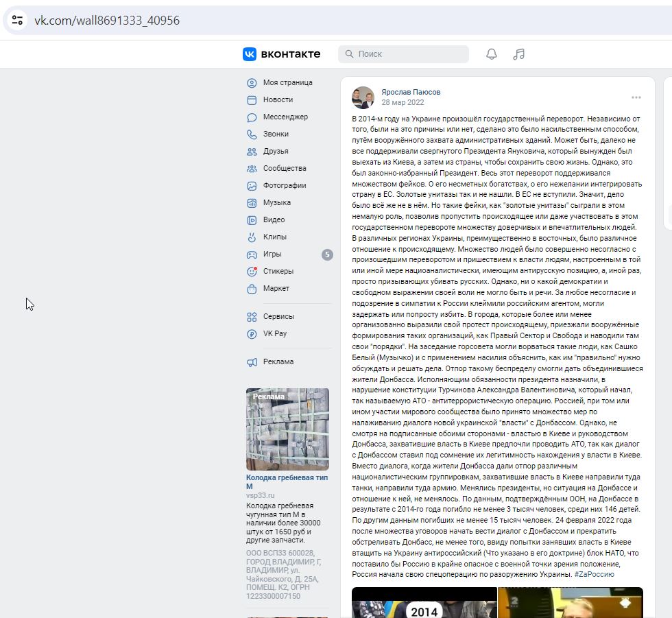672x618 pixels.
Task: Go to Новости feed
Action: pyautogui.click(x=278, y=99)
